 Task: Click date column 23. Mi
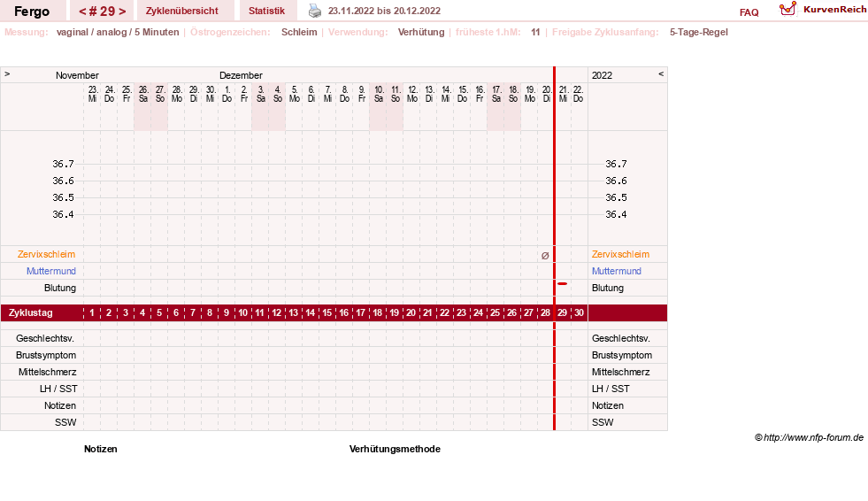92,94
